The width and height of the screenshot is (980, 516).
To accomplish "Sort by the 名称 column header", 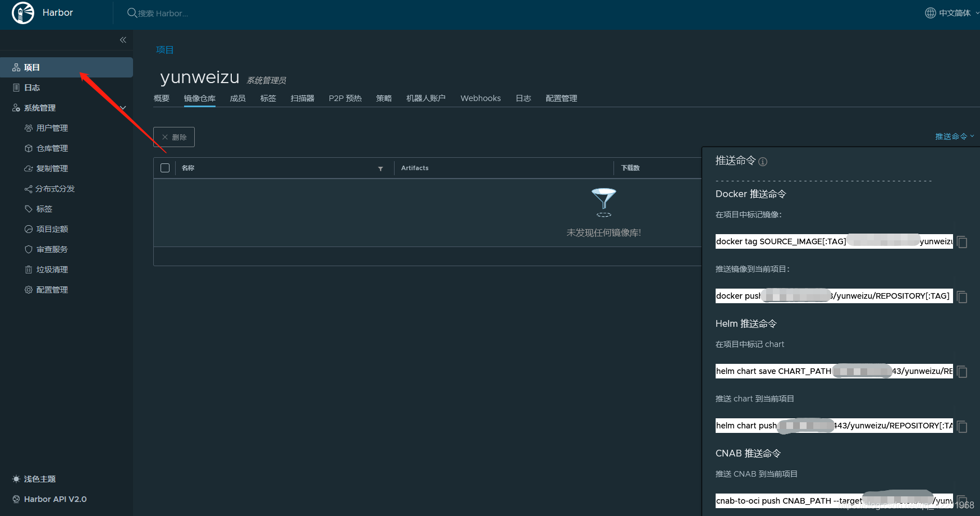I will click(x=188, y=168).
